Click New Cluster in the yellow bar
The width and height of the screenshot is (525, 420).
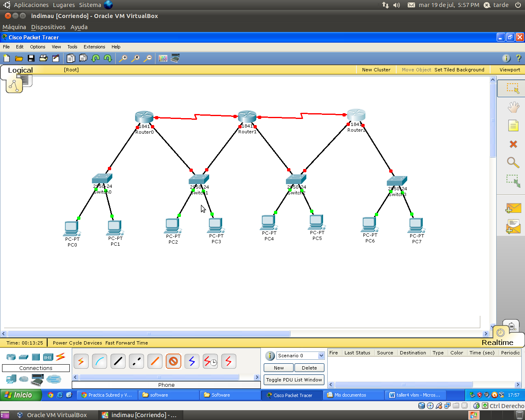tap(376, 70)
